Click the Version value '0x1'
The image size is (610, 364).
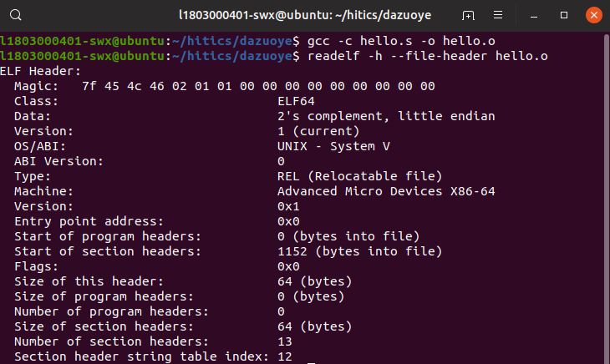click(288, 206)
